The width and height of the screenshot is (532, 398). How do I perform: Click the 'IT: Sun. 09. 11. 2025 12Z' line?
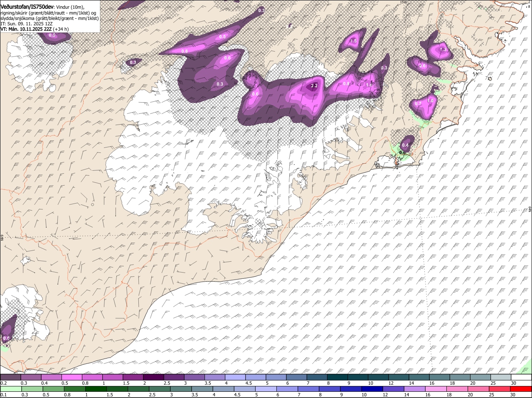[x=27, y=24]
